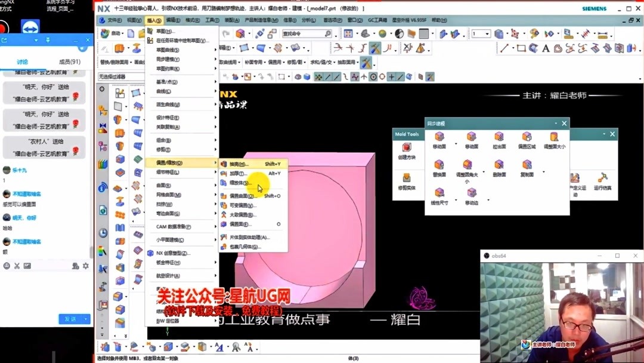Select the 替换面 (Replace Face) tool
Screen dimensions: 644x363
[438, 166]
